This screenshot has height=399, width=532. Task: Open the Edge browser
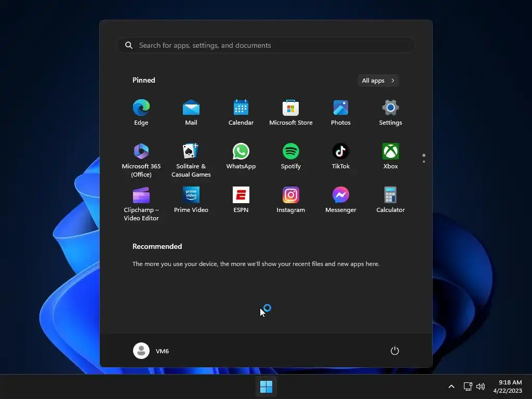(141, 113)
